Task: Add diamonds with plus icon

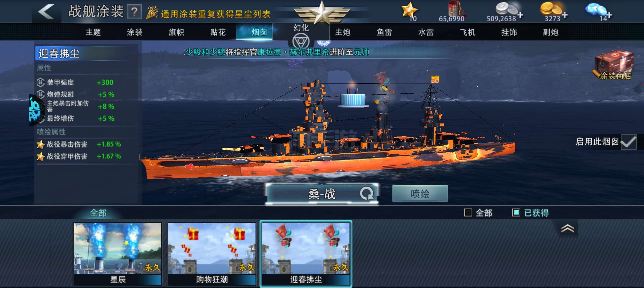Action: coord(609,15)
